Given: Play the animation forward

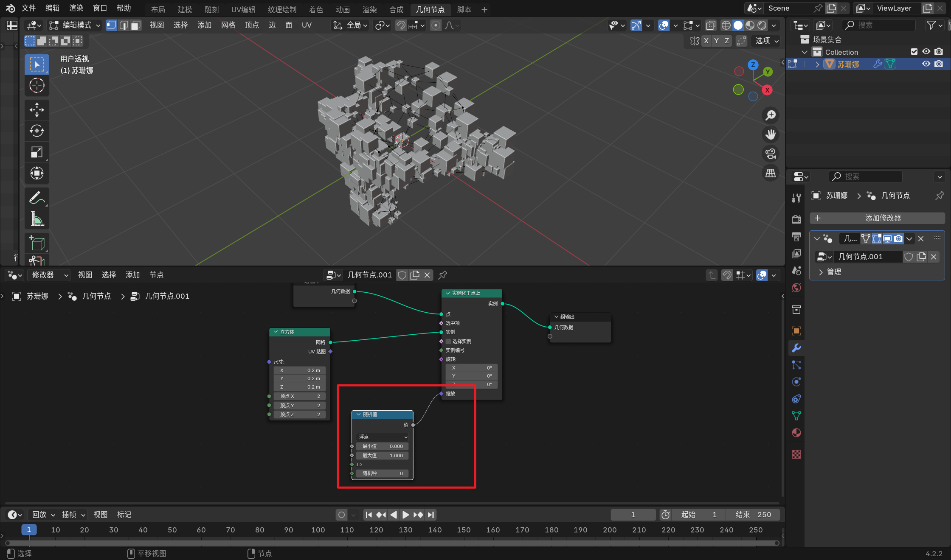Looking at the screenshot, I should coord(406,515).
